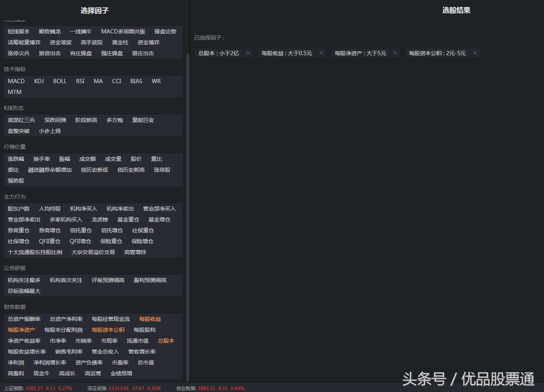This screenshot has width=544, height=392.
Task: Select the 涨停股 factor under 行情价量
Action: click(x=162, y=169)
